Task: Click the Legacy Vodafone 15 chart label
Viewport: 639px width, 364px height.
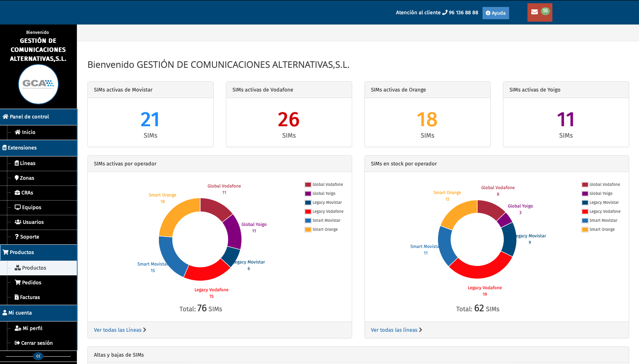Action: pos(211,293)
